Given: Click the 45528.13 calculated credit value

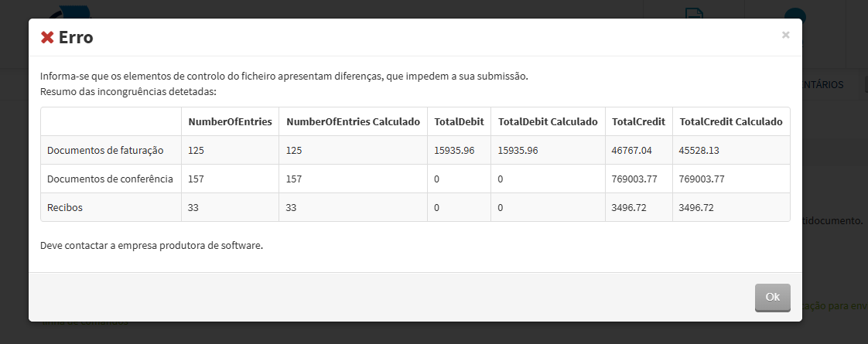Looking at the screenshot, I should click(x=699, y=150).
